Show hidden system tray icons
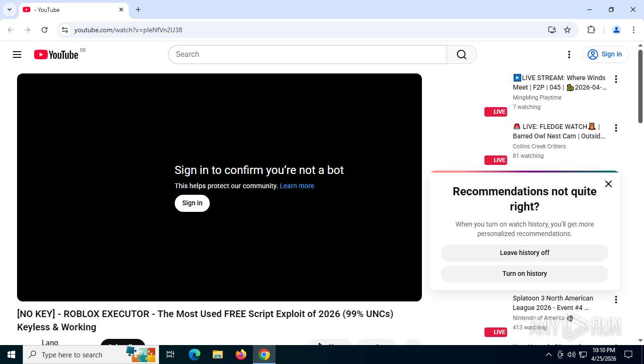 tap(549, 355)
